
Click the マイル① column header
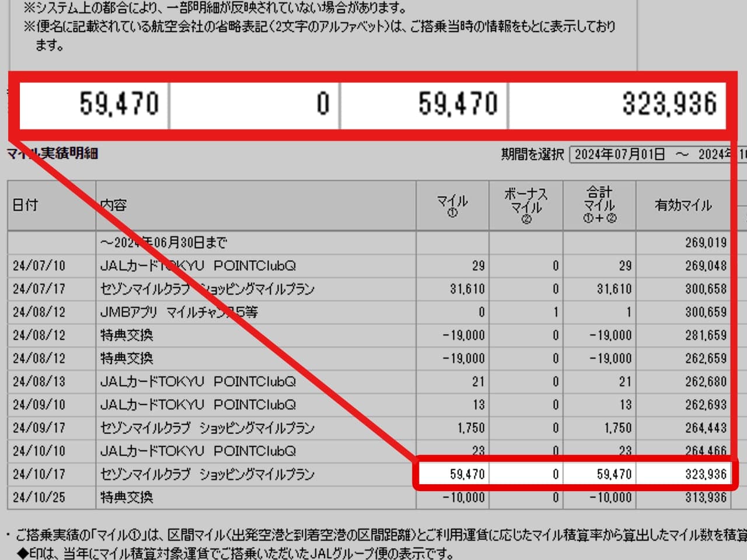[452, 205]
